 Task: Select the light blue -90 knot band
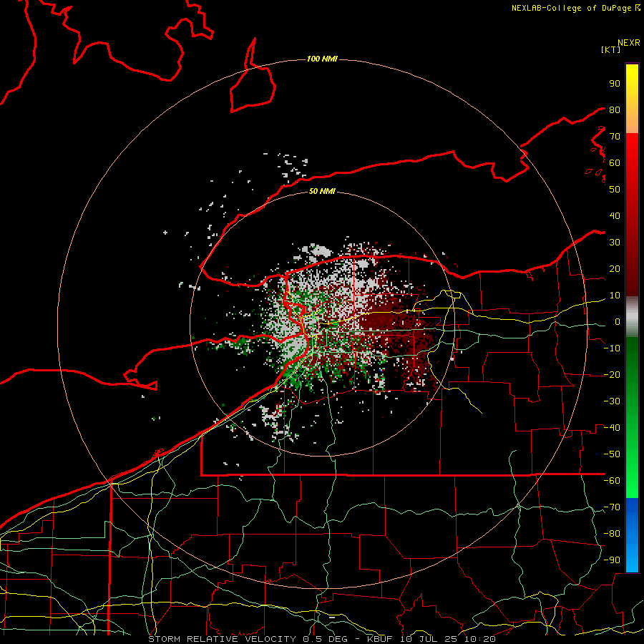[632, 557]
